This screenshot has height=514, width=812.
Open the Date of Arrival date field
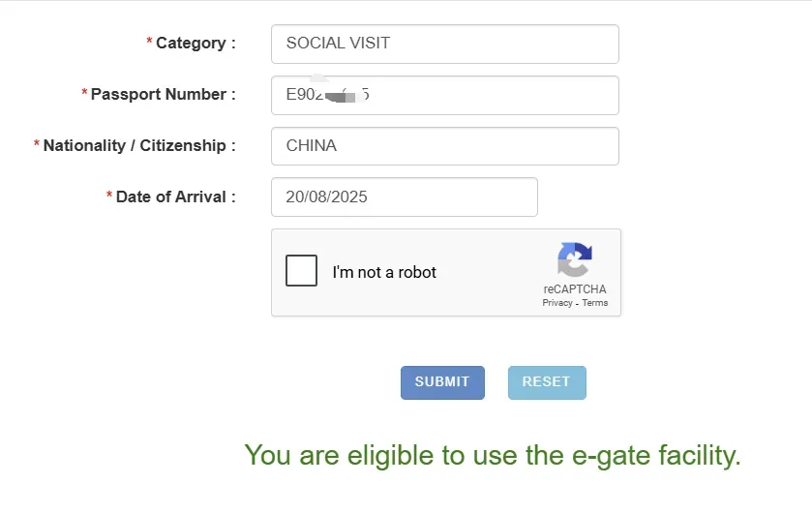(405, 197)
